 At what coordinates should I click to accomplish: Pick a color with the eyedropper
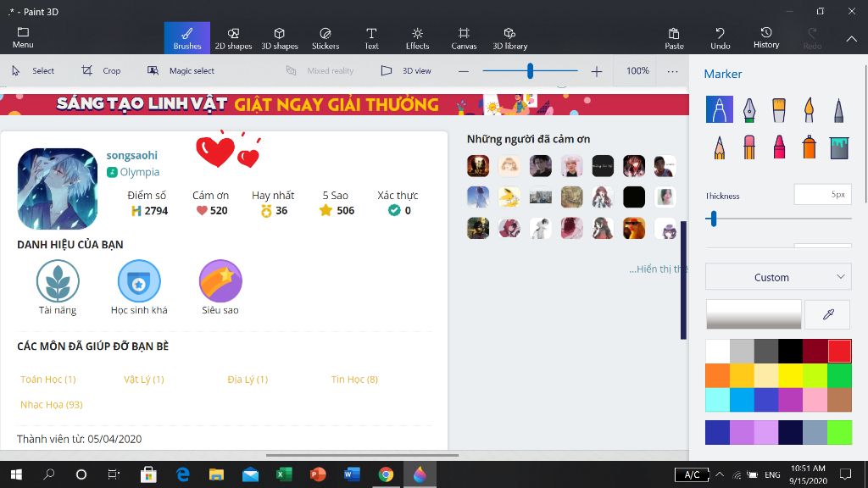point(828,314)
